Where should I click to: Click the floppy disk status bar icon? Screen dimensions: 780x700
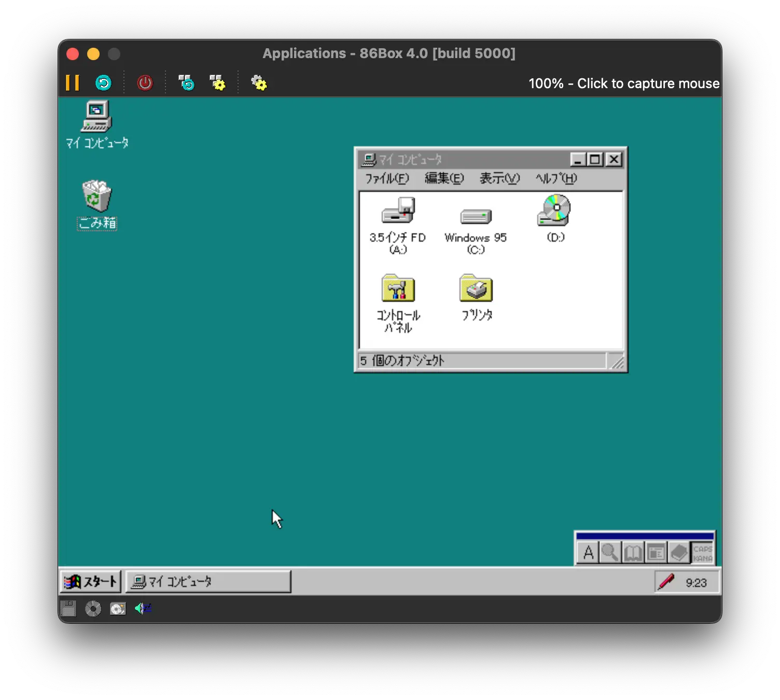tap(68, 609)
